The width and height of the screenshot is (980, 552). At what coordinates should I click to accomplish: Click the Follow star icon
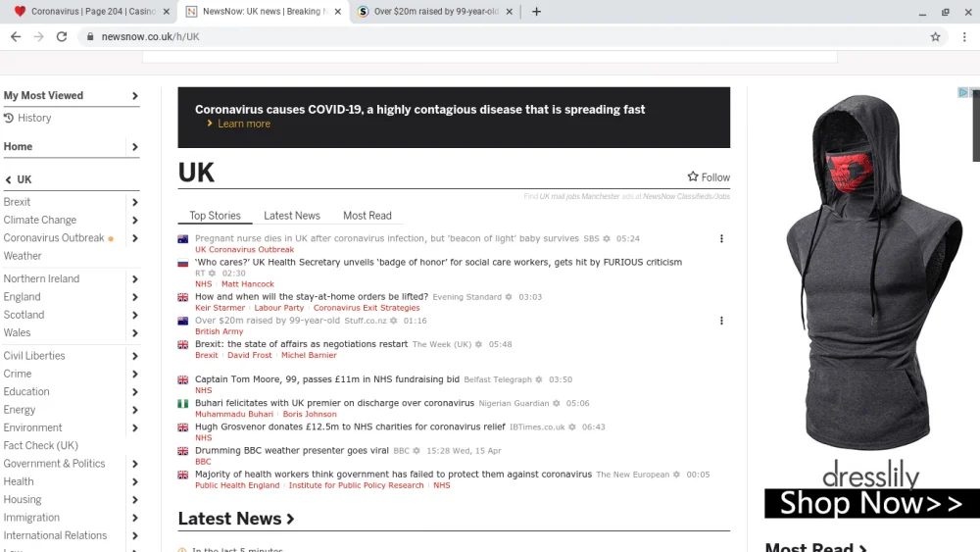693,176
